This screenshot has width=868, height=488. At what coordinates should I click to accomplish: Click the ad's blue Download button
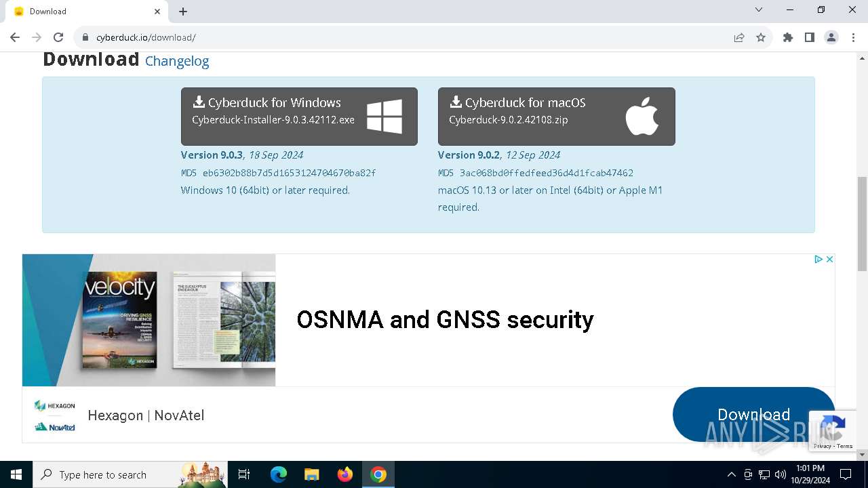click(x=753, y=414)
